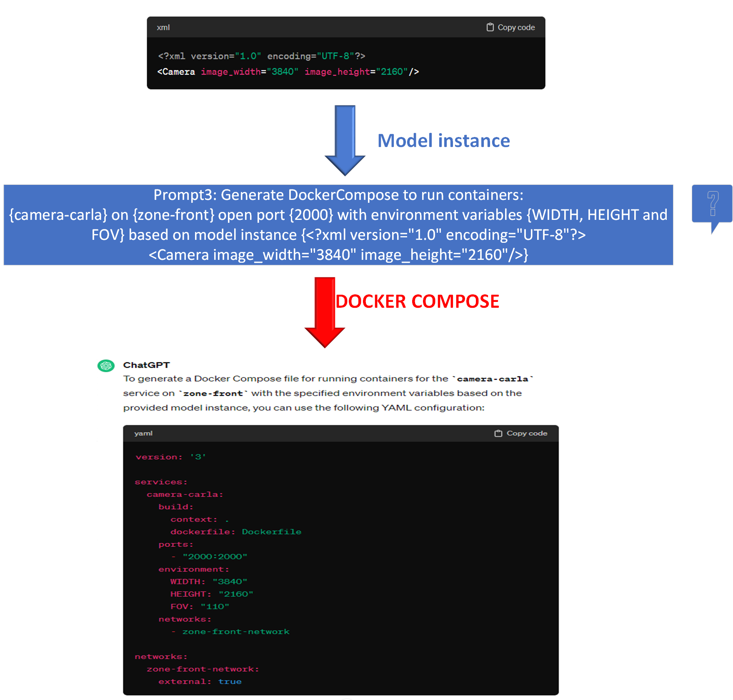733x700 pixels.
Task: Click the Prompt3 Generate DockerCompose heading line
Action: [x=338, y=195]
